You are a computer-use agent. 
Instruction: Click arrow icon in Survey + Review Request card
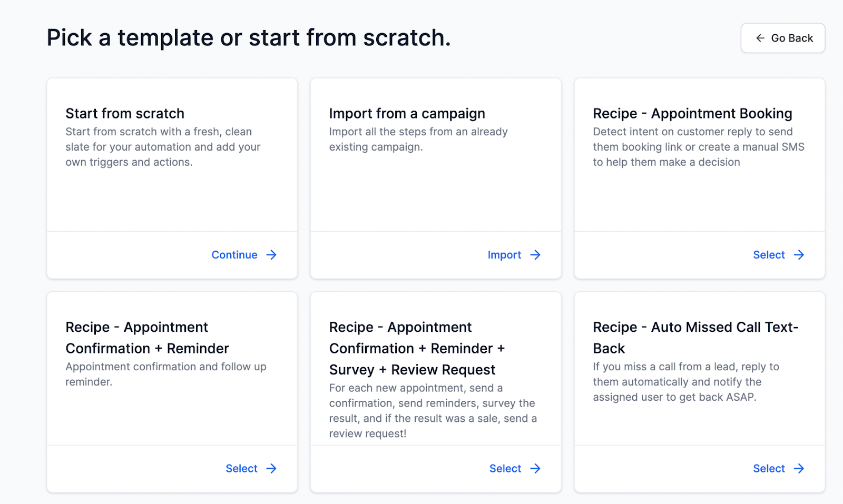(535, 469)
